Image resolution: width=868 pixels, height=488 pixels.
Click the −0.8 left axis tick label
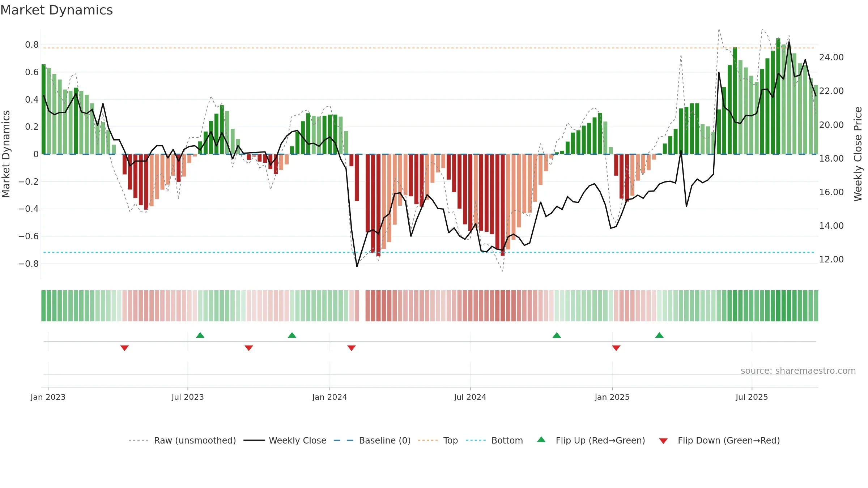coord(29,264)
